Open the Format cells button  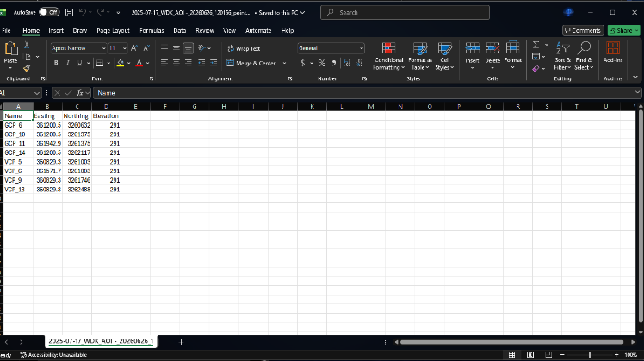(512, 54)
